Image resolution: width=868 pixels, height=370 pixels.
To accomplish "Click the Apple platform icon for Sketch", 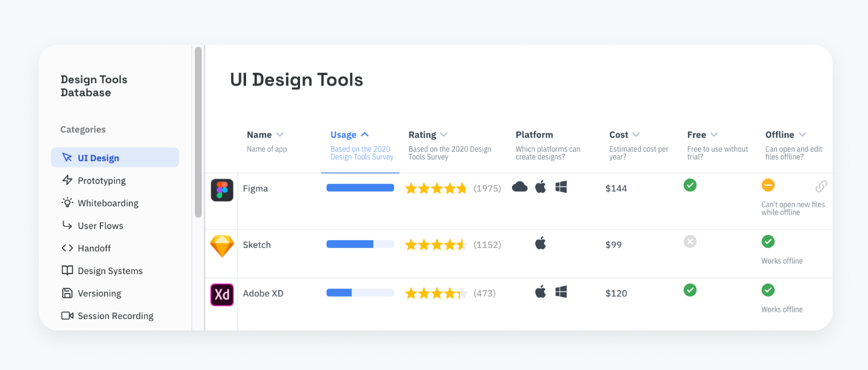I will [x=540, y=243].
